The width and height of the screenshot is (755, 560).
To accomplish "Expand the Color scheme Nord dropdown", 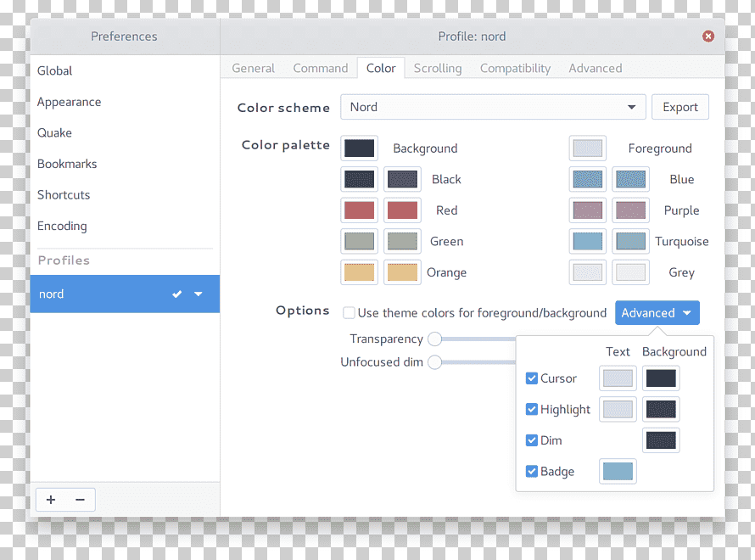I will click(x=493, y=107).
